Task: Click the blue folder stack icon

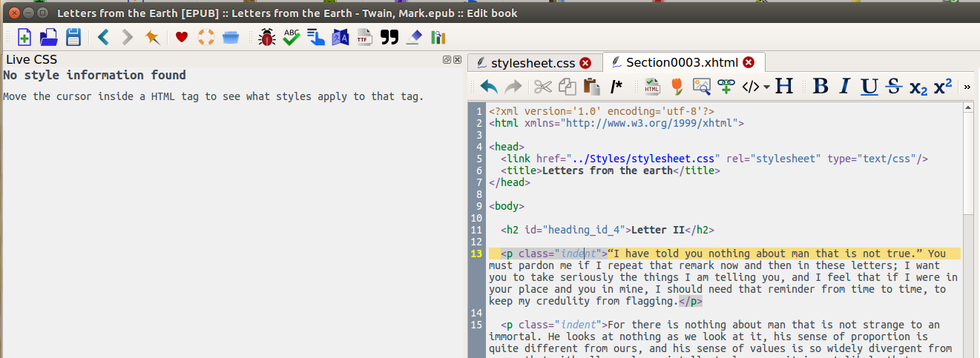Action: tap(231, 37)
